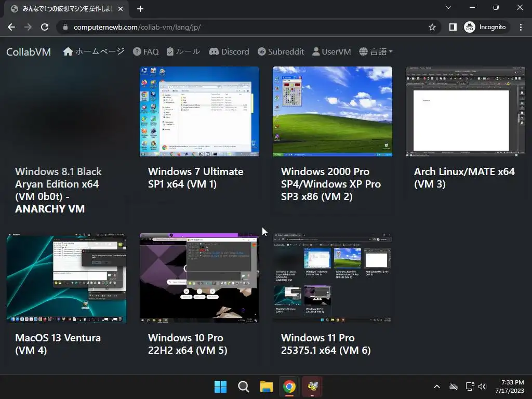The width and height of the screenshot is (532, 399).
Task: Open the Subreddit link
Action: 281,51
